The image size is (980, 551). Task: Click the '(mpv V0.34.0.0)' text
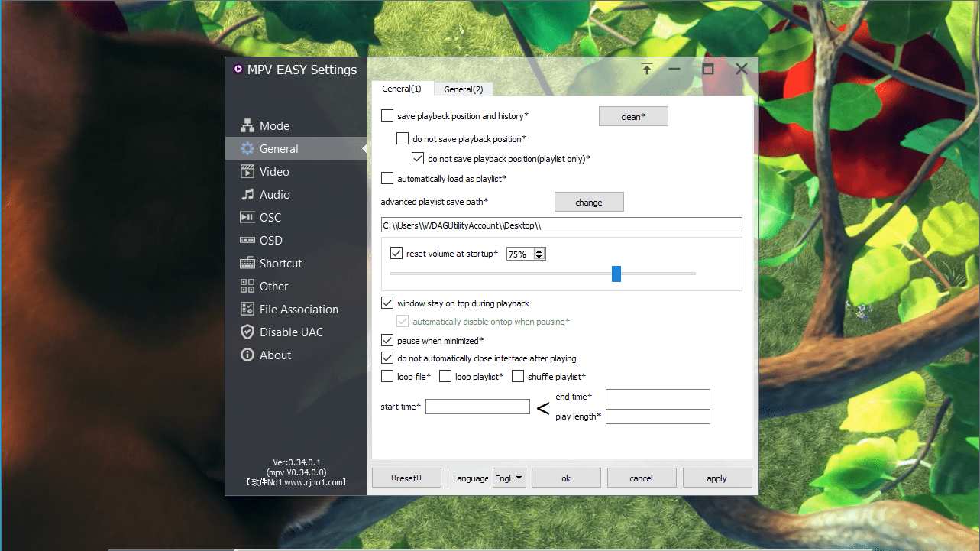296,472
